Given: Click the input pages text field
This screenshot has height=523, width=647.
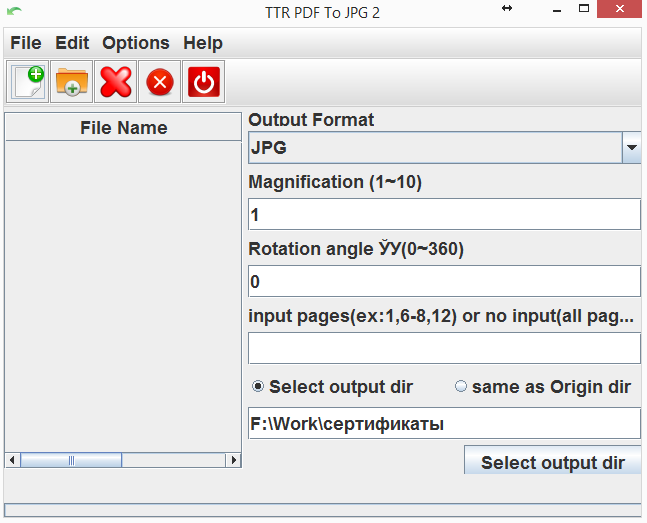Looking at the screenshot, I should [444, 348].
